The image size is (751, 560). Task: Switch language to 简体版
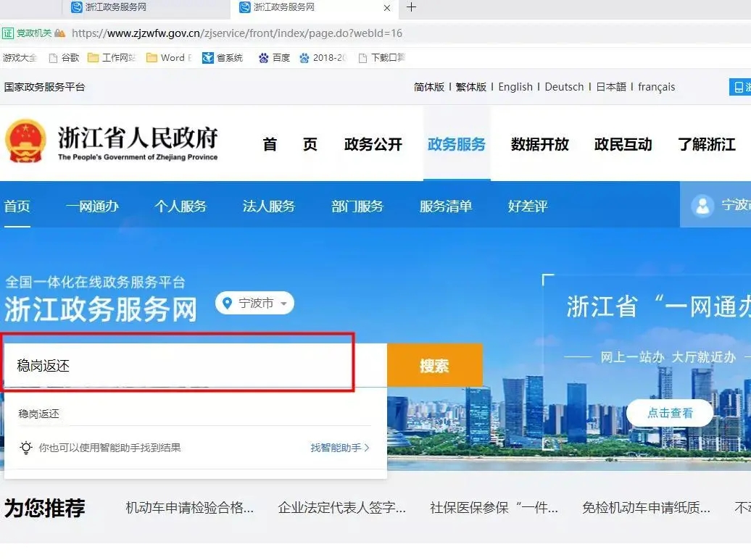tap(429, 87)
